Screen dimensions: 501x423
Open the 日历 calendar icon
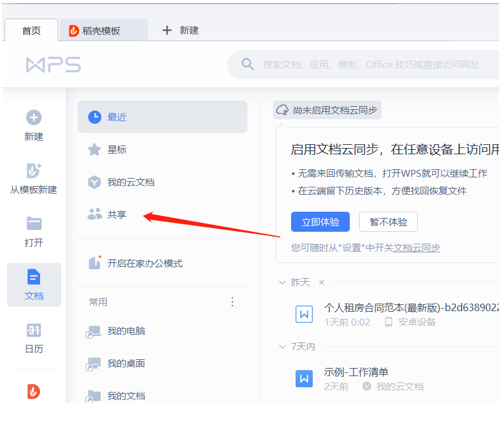click(34, 330)
